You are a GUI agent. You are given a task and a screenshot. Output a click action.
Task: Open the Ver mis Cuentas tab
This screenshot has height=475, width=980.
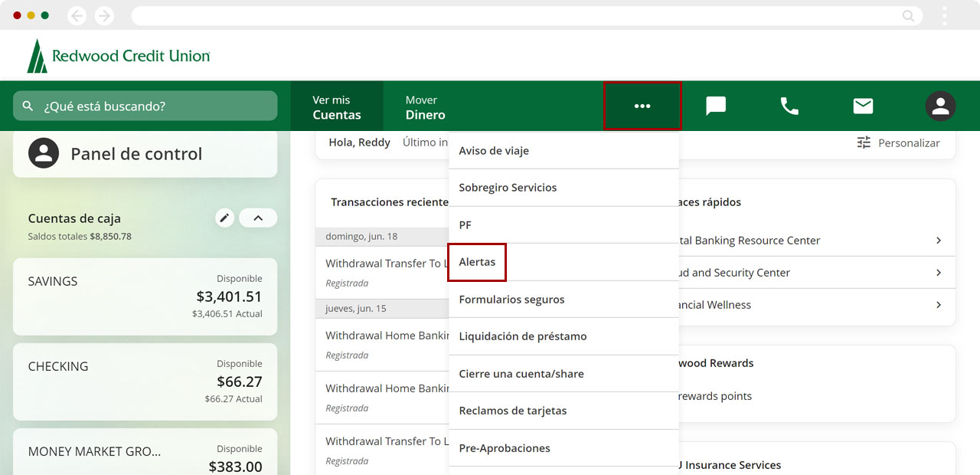click(336, 107)
